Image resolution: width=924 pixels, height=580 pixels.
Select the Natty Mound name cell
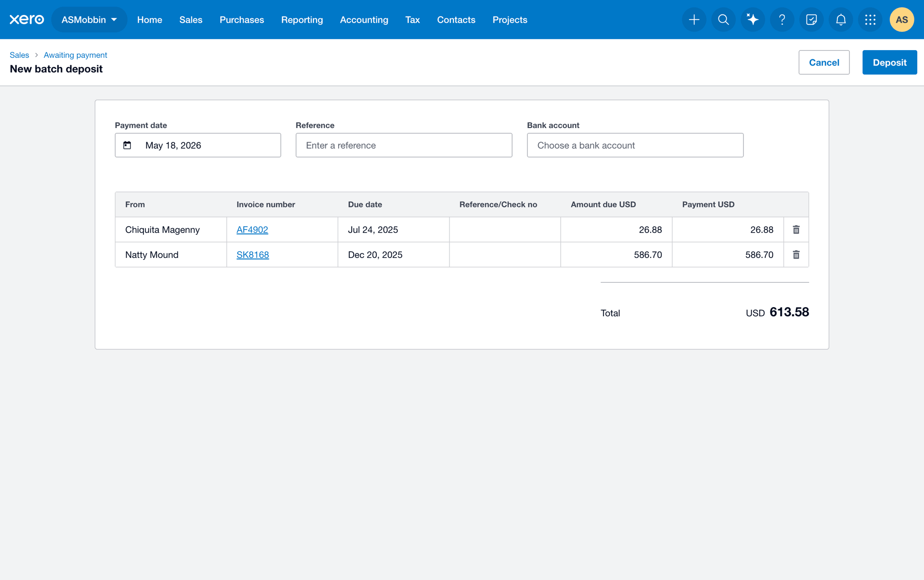tap(171, 255)
